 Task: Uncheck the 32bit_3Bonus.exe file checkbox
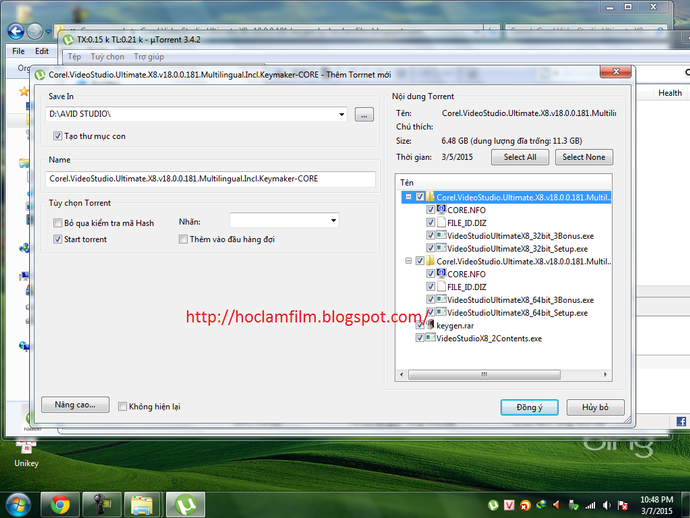(x=431, y=235)
